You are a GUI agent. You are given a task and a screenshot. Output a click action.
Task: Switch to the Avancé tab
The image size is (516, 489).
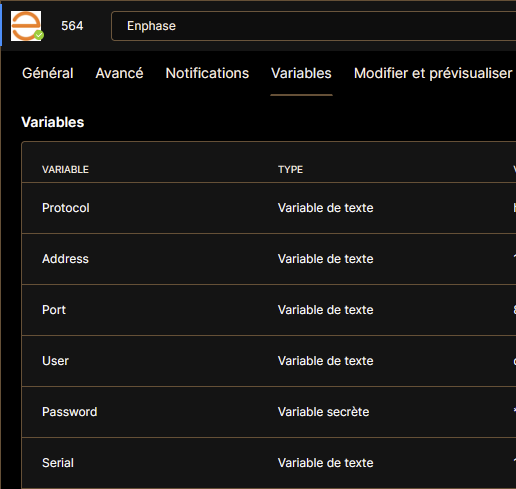click(119, 73)
